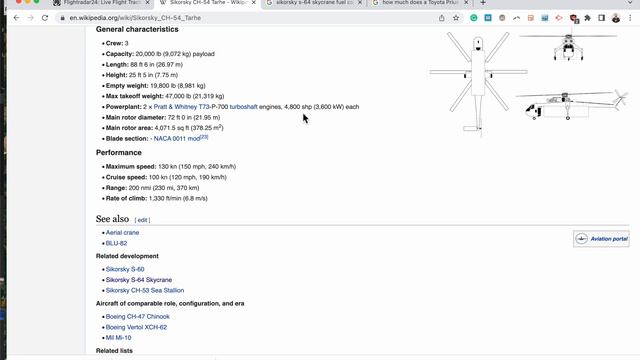Click the Main rotor diameter line

tap(163, 118)
